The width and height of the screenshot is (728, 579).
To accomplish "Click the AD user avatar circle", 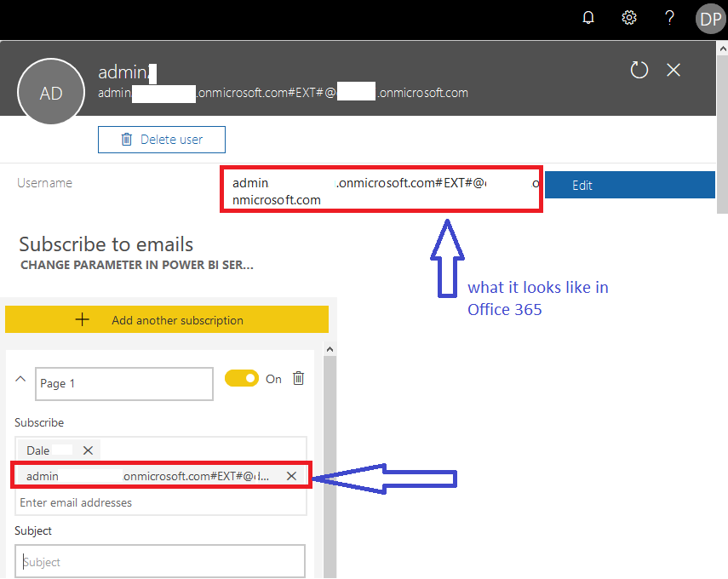I will click(x=51, y=91).
